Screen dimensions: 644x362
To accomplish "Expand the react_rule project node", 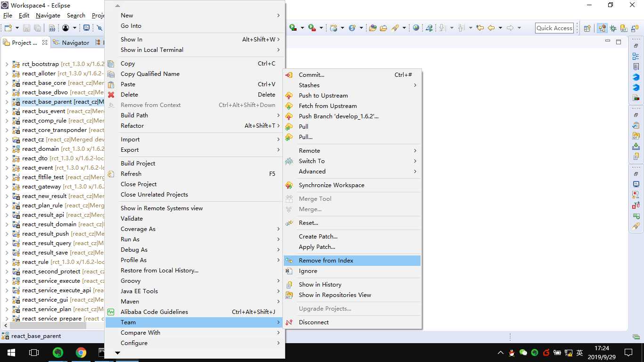I will 7,262.
